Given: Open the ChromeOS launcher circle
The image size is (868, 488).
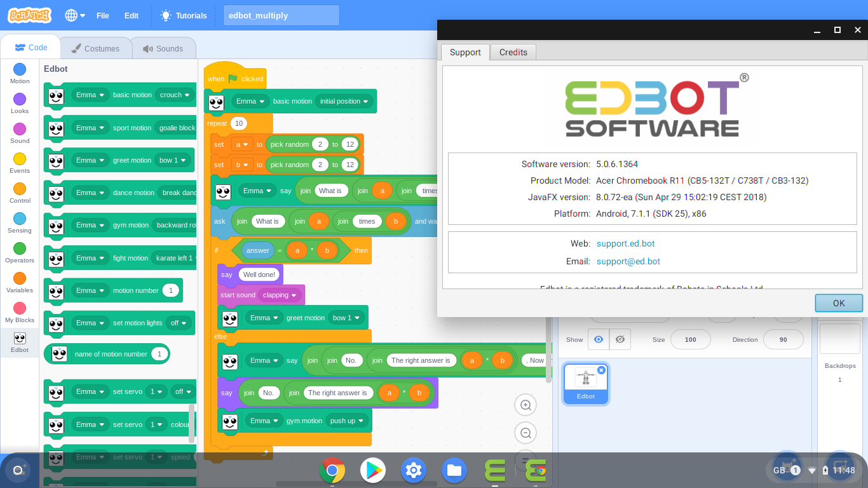Looking at the screenshot, I should pos(17,471).
